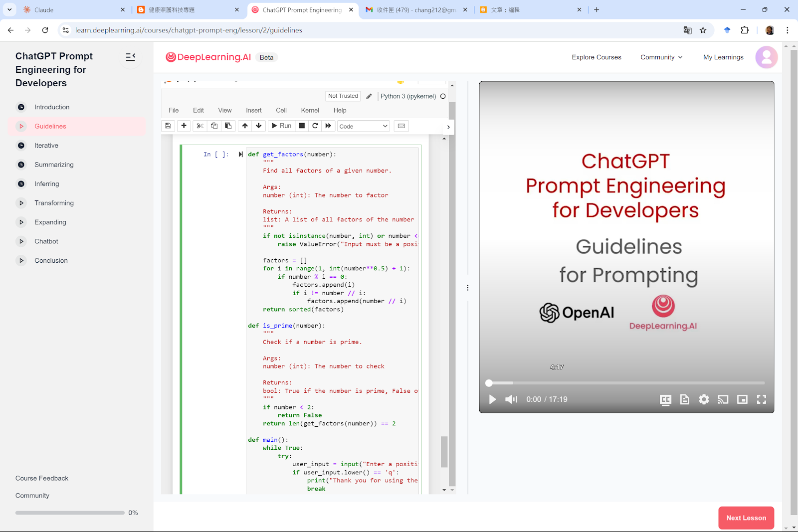Screen dimensions: 798x532
Task: Expand the Community dropdown in header
Action: point(661,57)
